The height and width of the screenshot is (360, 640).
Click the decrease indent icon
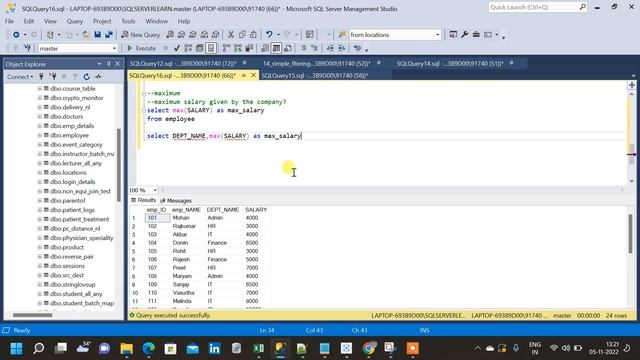330,48
